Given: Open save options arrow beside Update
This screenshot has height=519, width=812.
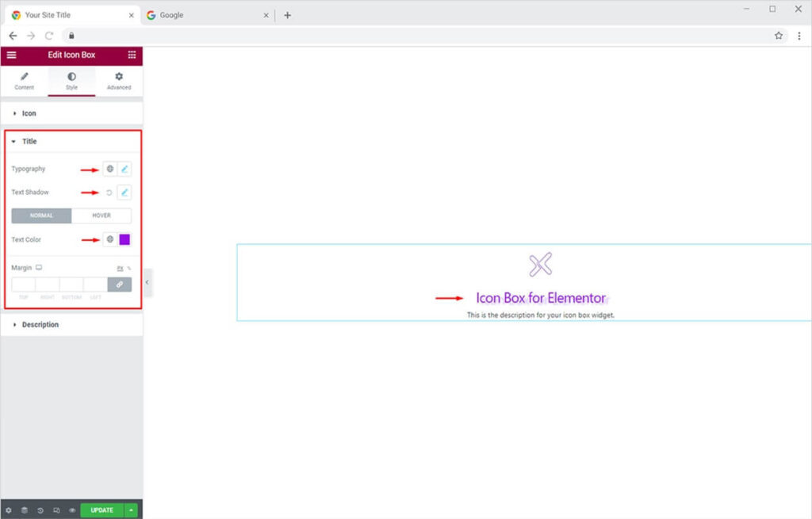Looking at the screenshot, I should [x=131, y=510].
